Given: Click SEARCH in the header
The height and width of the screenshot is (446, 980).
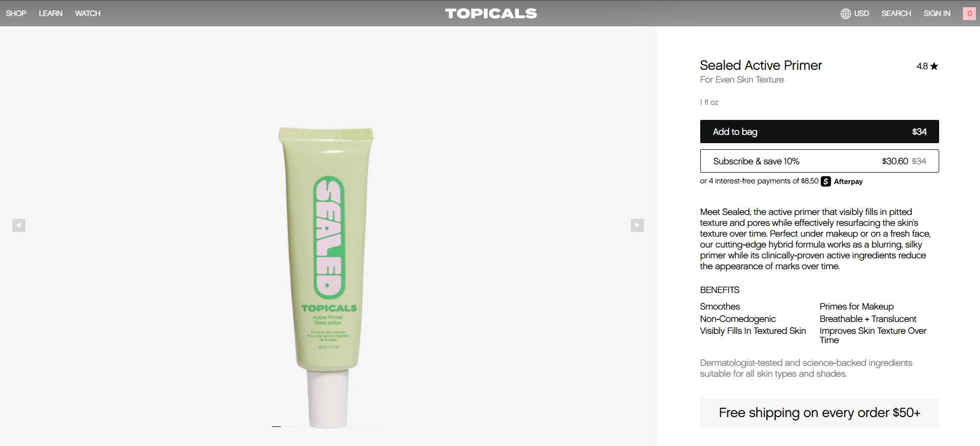Looking at the screenshot, I should [896, 13].
